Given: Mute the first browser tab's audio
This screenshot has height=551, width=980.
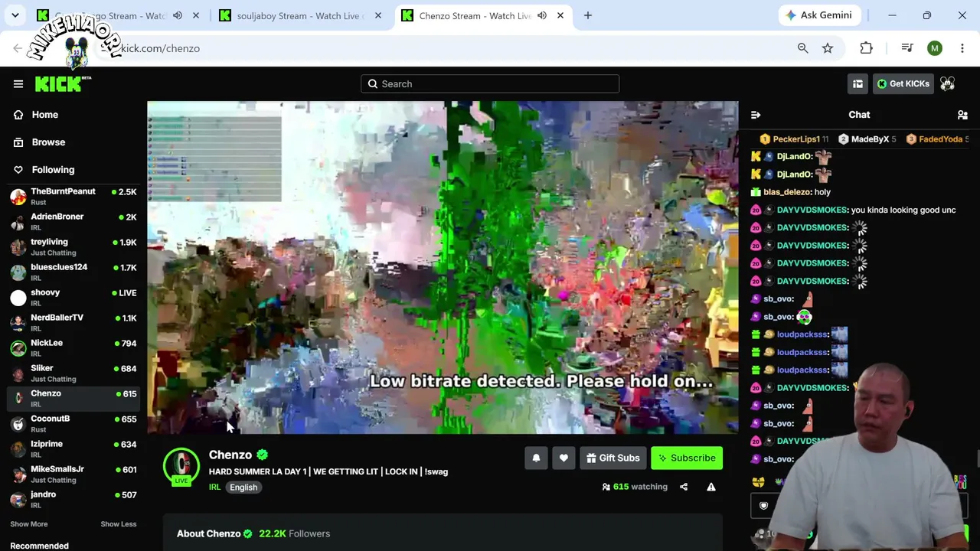Looking at the screenshot, I should point(178,15).
